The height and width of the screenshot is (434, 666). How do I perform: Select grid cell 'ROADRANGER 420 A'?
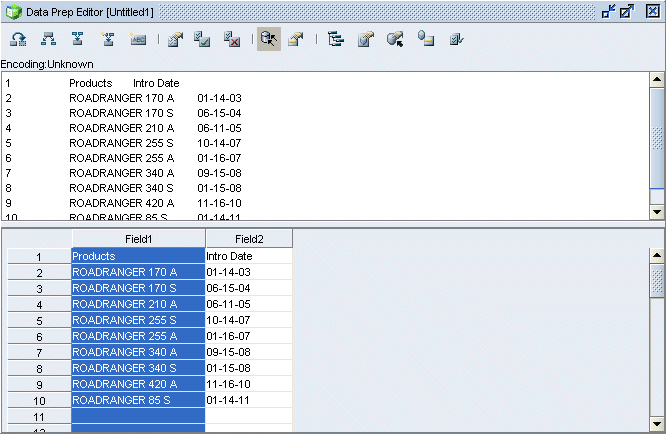click(x=138, y=384)
